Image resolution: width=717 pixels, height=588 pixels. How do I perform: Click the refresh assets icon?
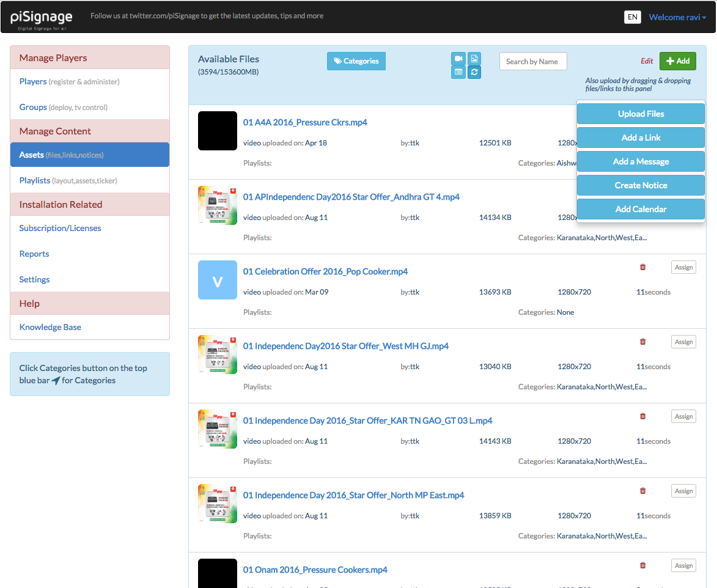point(474,72)
